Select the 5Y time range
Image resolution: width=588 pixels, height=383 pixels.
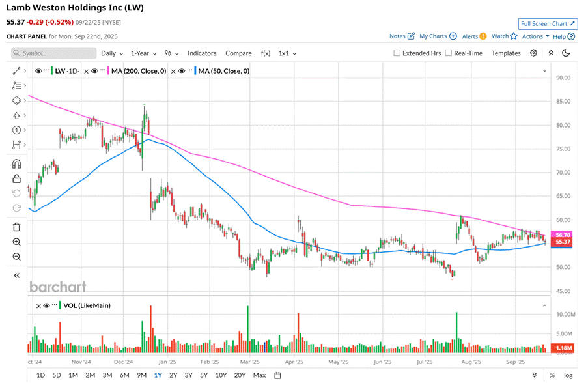tap(204, 375)
